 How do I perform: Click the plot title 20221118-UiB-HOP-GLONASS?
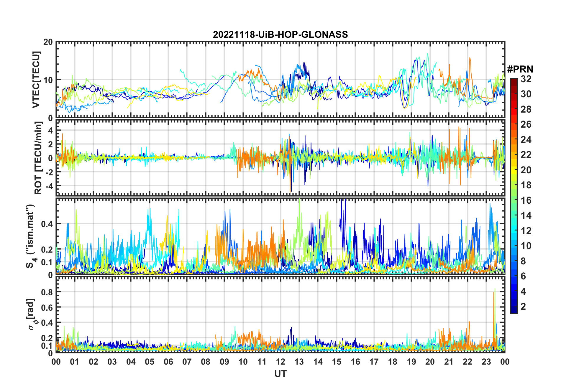pyautogui.click(x=280, y=35)
